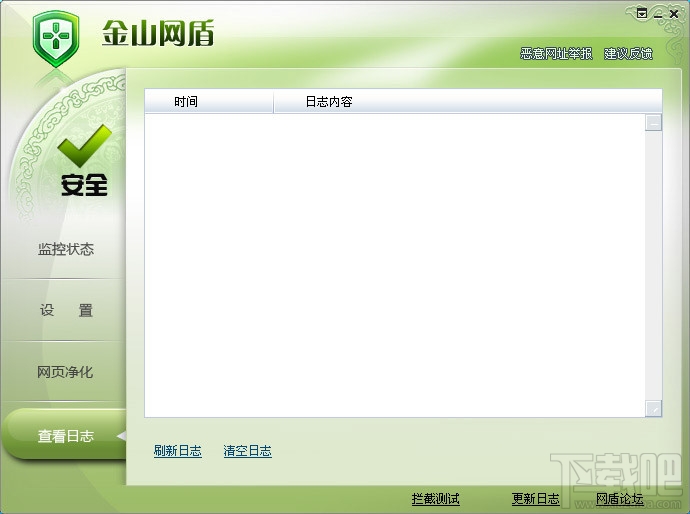690x514 pixels.
Task: Click 清空日志 to clear logs
Action: [x=247, y=451]
